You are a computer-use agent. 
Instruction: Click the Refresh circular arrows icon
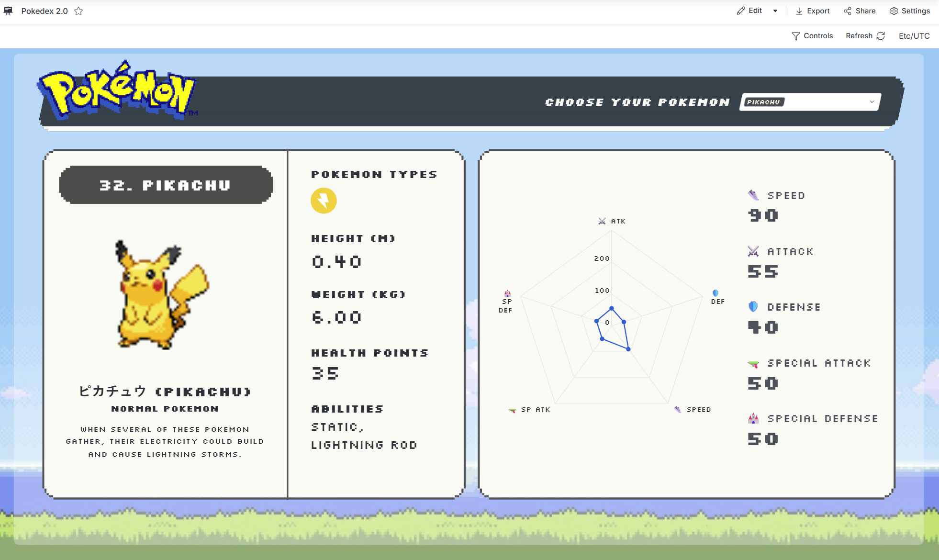881,36
